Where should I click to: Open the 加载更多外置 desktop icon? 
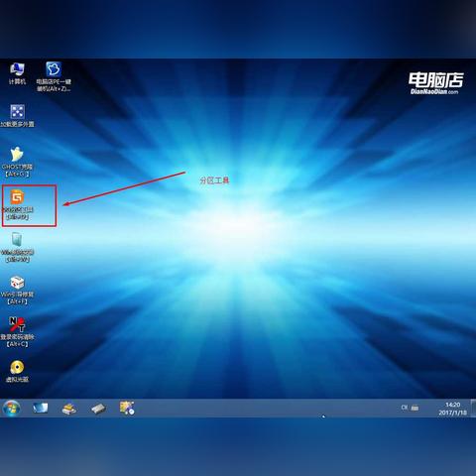[17, 116]
